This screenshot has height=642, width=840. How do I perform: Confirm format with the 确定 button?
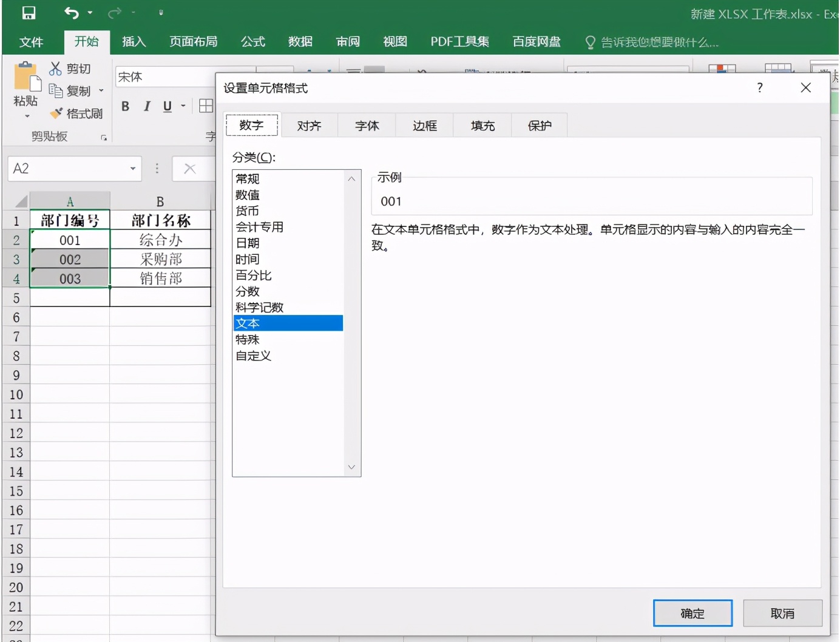tap(692, 613)
